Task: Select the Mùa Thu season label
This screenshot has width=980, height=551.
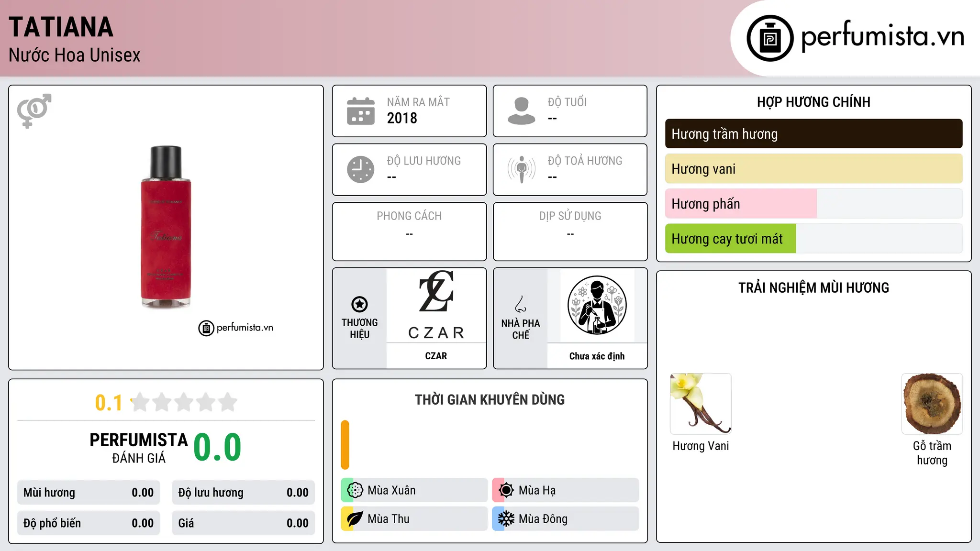Action: (x=389, y=519)
